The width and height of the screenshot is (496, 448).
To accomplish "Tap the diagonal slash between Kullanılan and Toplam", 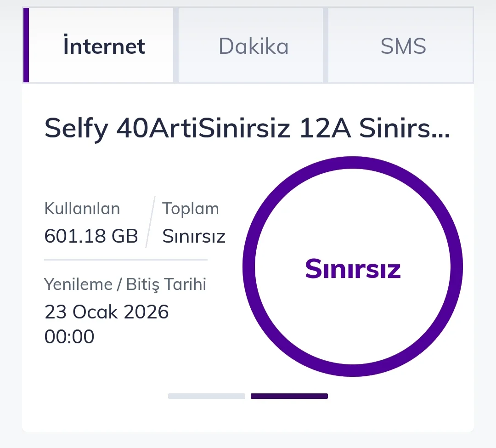I will click(151, 222).
